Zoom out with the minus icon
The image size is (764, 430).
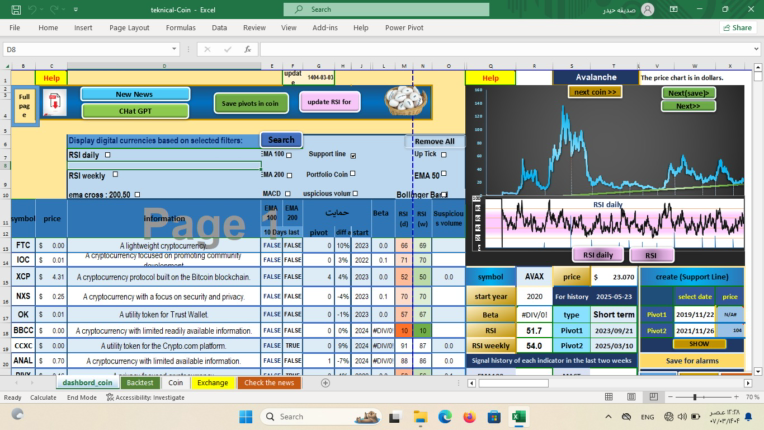click(x=670, y=397)
